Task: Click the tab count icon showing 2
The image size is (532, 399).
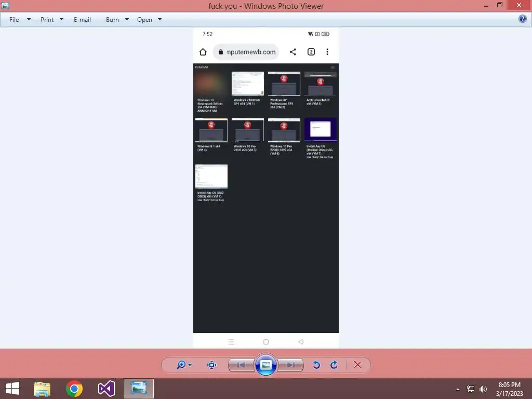Action: coord(311,52)
